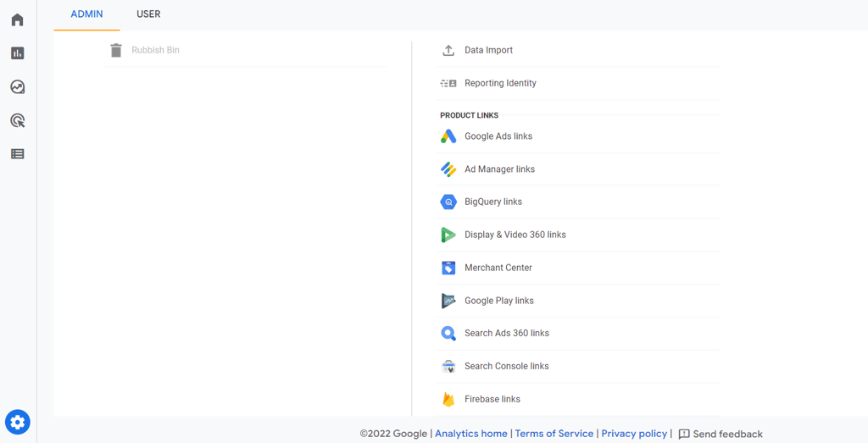868x443 pixels.
Task: Click the PRODUCT LINKS section heading
Action: (470, 115)
